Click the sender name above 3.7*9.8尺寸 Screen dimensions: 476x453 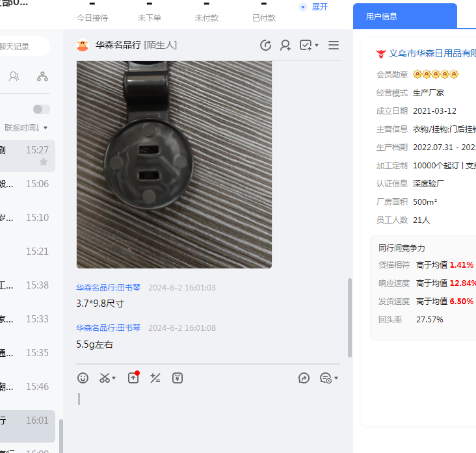[x=108, y=288]
